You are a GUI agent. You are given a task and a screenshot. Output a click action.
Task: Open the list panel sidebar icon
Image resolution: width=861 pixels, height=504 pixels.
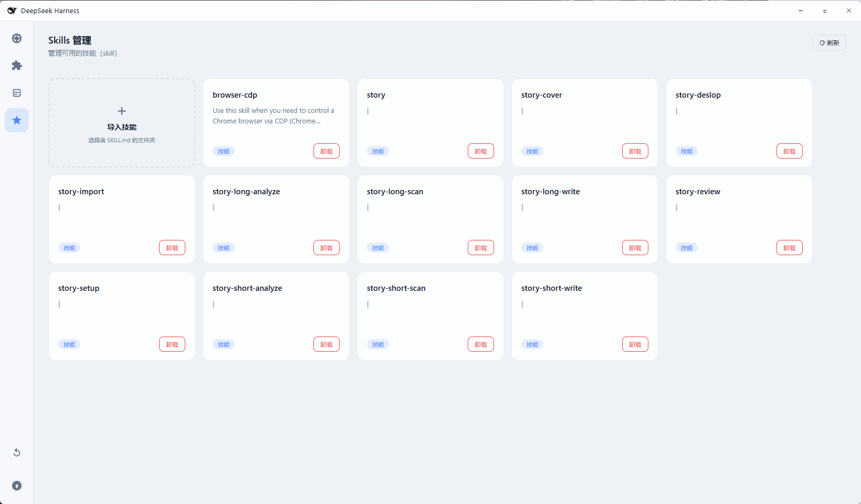tap(17, 93)
